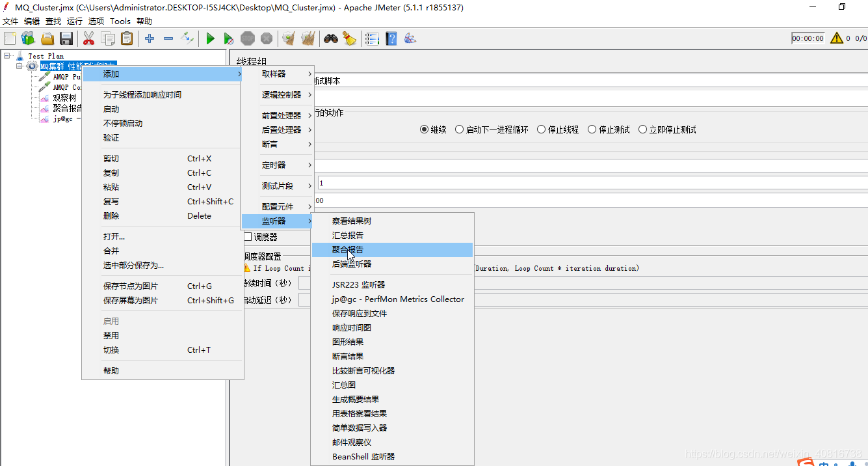868x466 pixels.
Task: Click 为子线程添加响应时间 context entry
Action: coord(163,94)
